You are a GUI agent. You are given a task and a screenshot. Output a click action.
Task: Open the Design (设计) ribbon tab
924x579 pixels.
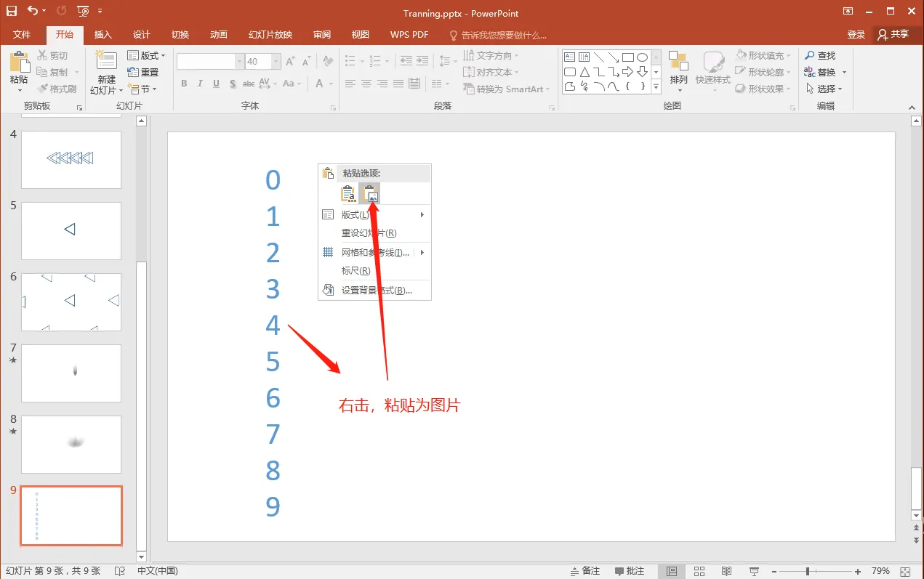point(142,35)
